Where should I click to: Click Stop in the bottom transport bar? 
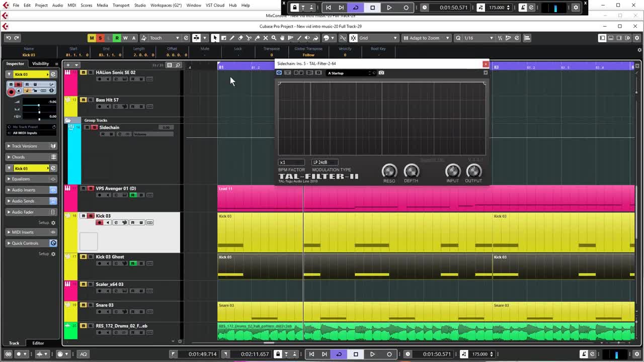pyautogui.click(x=356, y=354)
